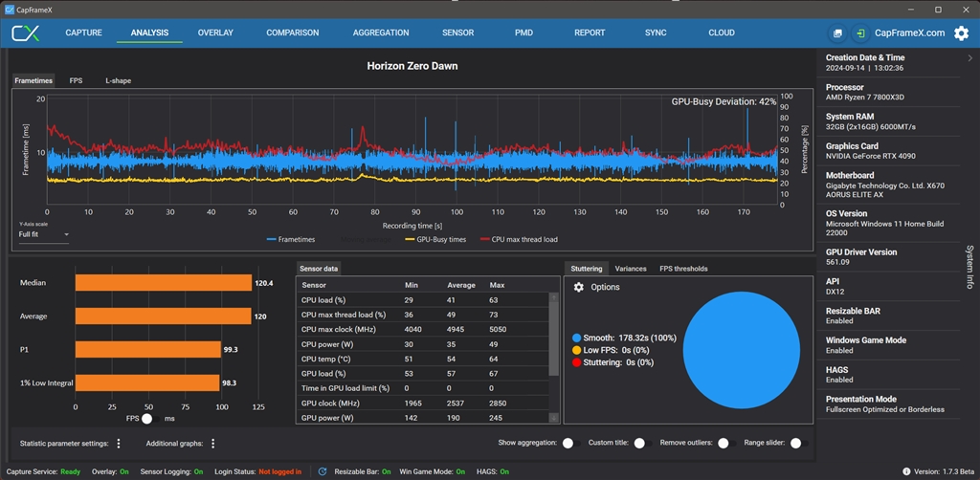Enable Show aggregation toggle
Image resolution: width=980 pixels, height=480 pixels.
(x=570, y=444)
